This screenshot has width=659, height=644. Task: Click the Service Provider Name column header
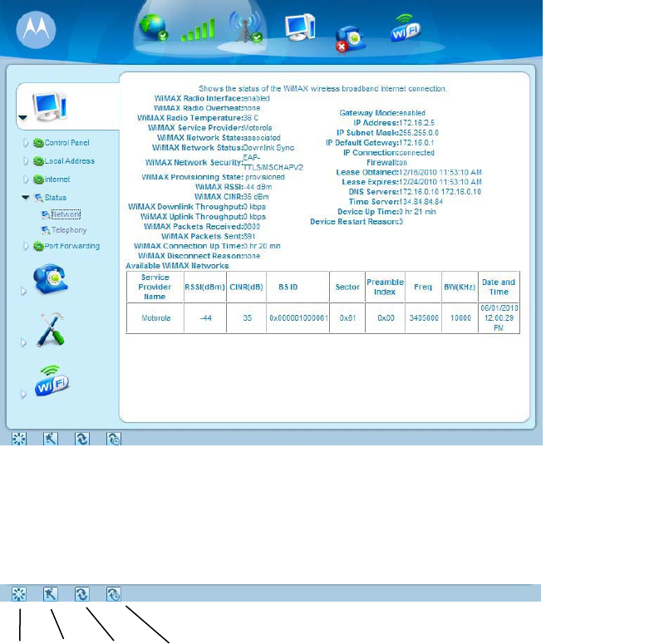[x=155, y=287]
